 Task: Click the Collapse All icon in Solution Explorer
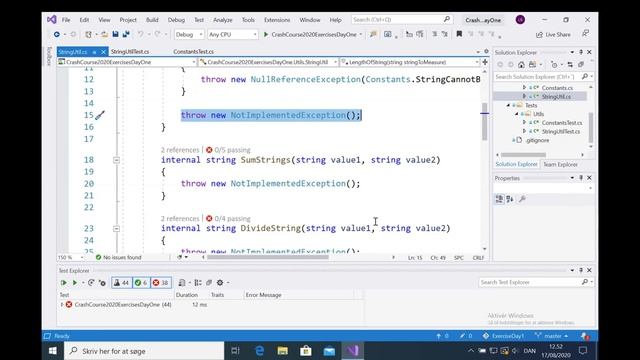click(x=581, y=64)
